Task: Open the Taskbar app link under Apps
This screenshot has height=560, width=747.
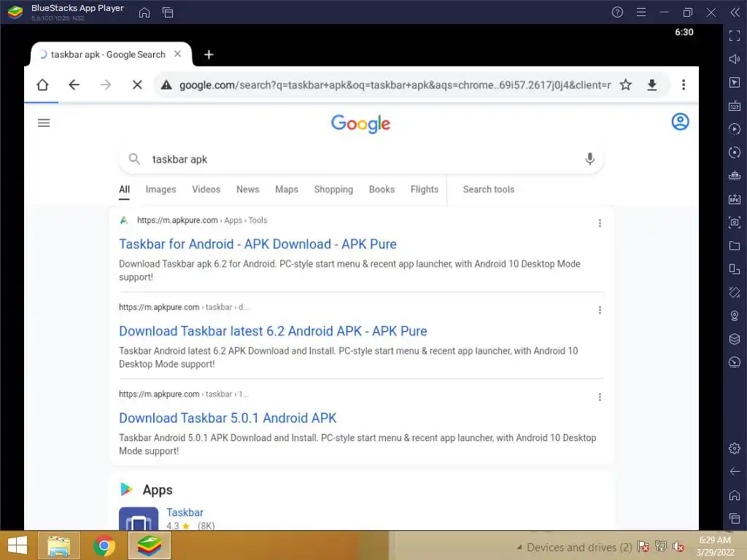Action: 185,513
